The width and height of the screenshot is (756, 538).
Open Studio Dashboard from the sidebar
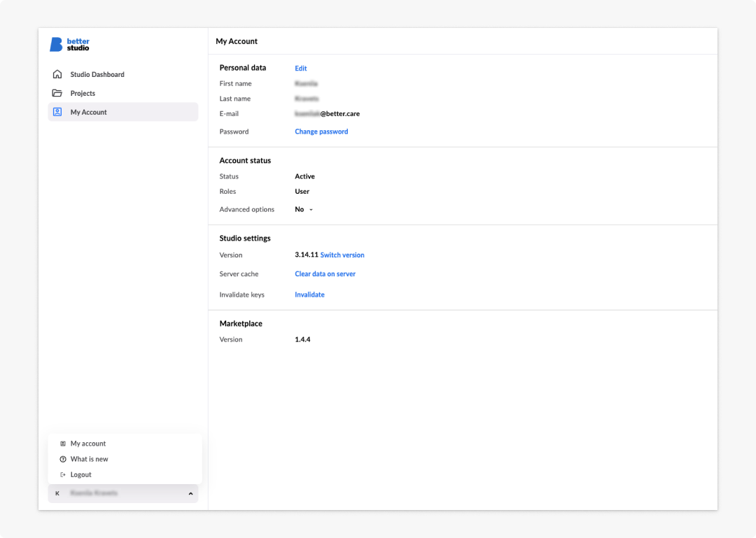coord(123,74)
